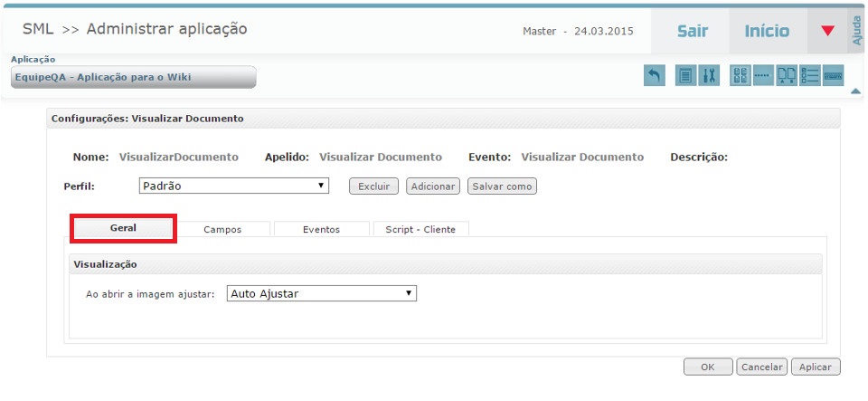This screenshot has height=401, width=868.
Task: Click the A/B document compare icon
Action: pyautogui.click(x=787, y=76)
